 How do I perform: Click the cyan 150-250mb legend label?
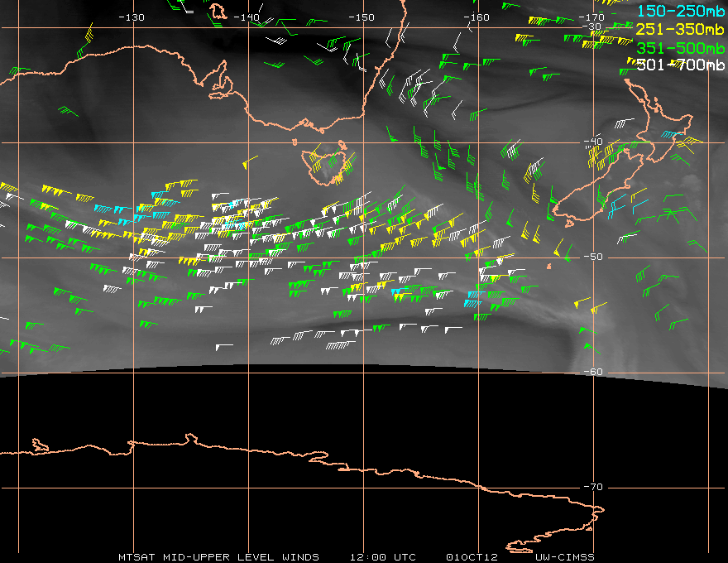point(681,11)
